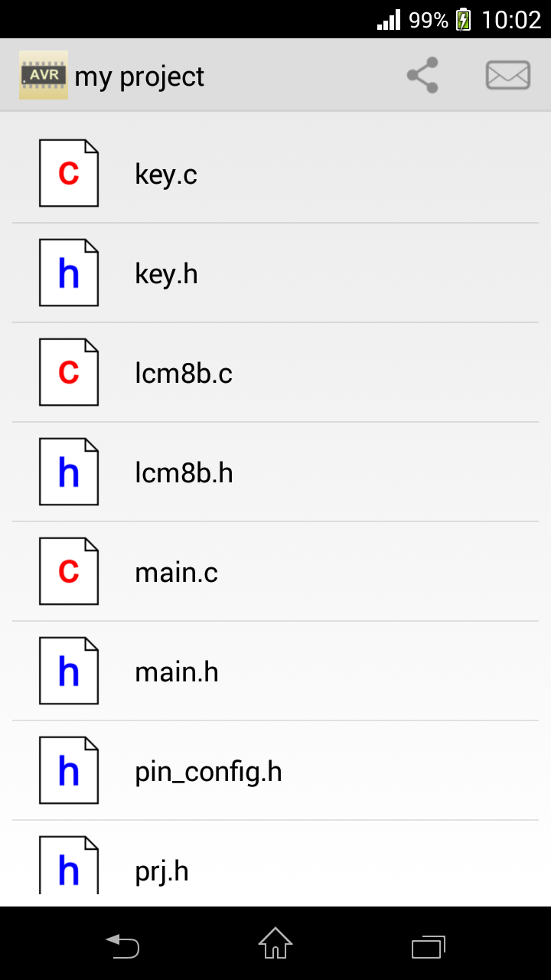Image resolution: width=551 pixels, height=980 pixels.
Task: Open the key.h header file
Action: (x=166, y=274)
